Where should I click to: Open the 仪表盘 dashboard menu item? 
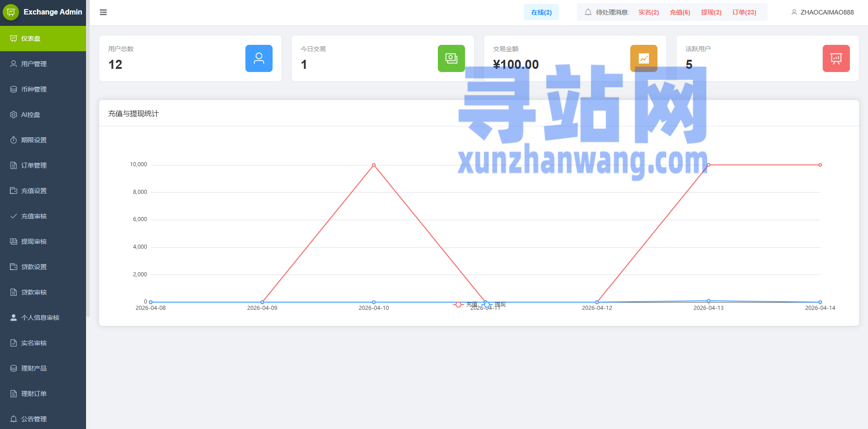coord(43,39)
